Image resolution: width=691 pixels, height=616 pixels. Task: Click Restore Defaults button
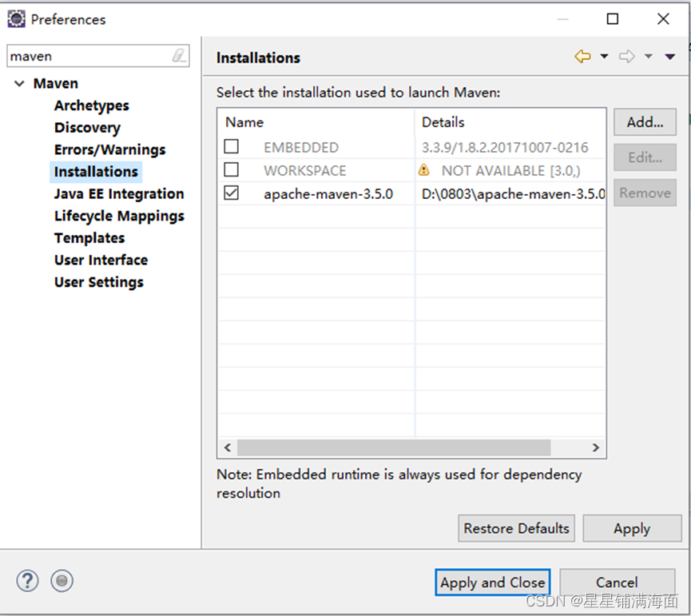tap(516, 528)
